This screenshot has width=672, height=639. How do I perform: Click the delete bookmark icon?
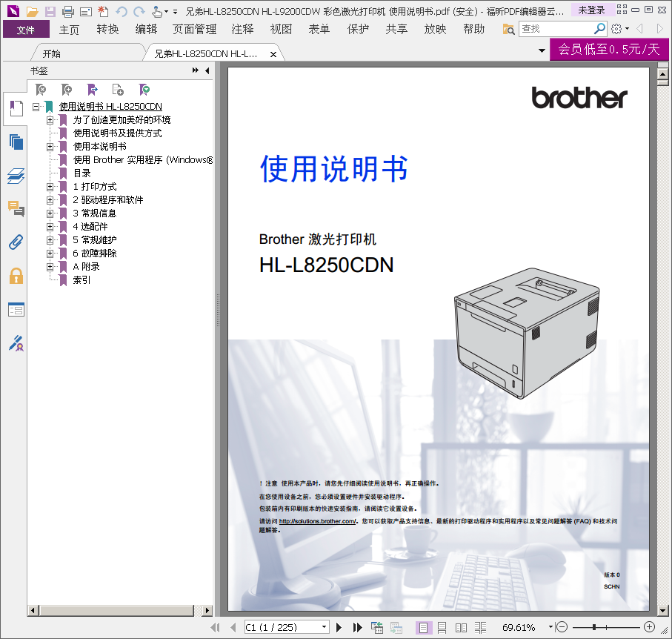coord(40,90)
